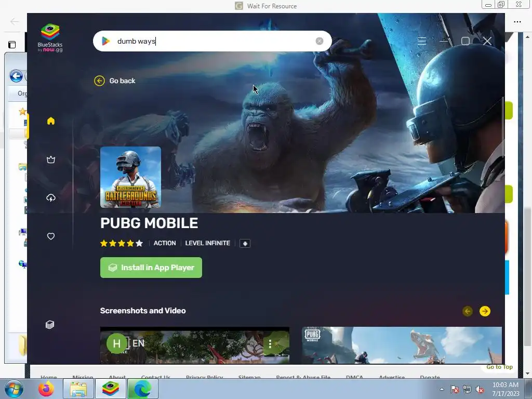Play the first PUBG video thumbnail
The image size is (532, 399).
pyautogui.click(x=195, y=345)
